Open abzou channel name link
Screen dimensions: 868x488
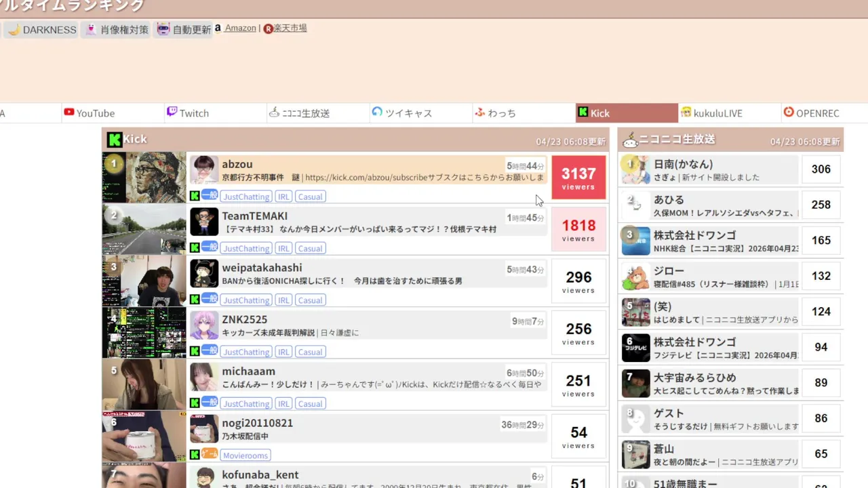(237, 164)
